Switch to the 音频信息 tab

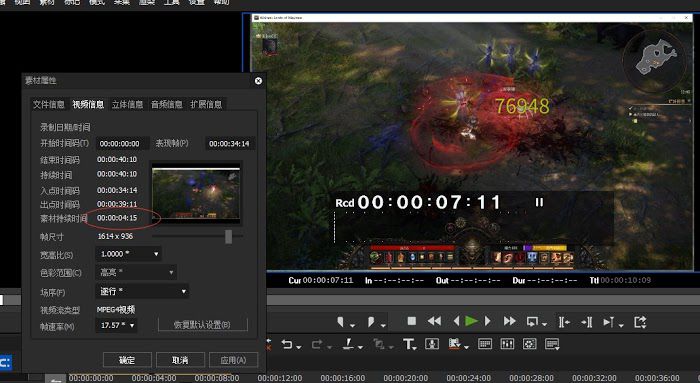167,104
